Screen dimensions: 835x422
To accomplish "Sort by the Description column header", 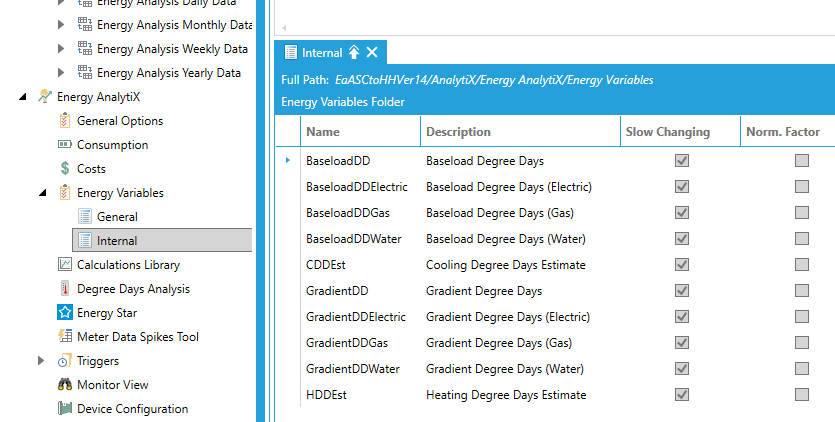I will (x=458, y=132).
